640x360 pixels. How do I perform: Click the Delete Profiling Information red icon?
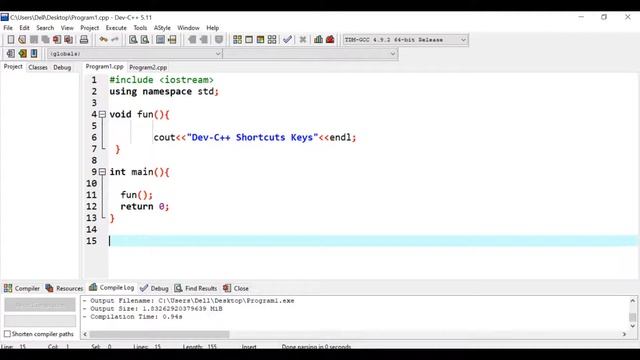(x=330, y=40)
